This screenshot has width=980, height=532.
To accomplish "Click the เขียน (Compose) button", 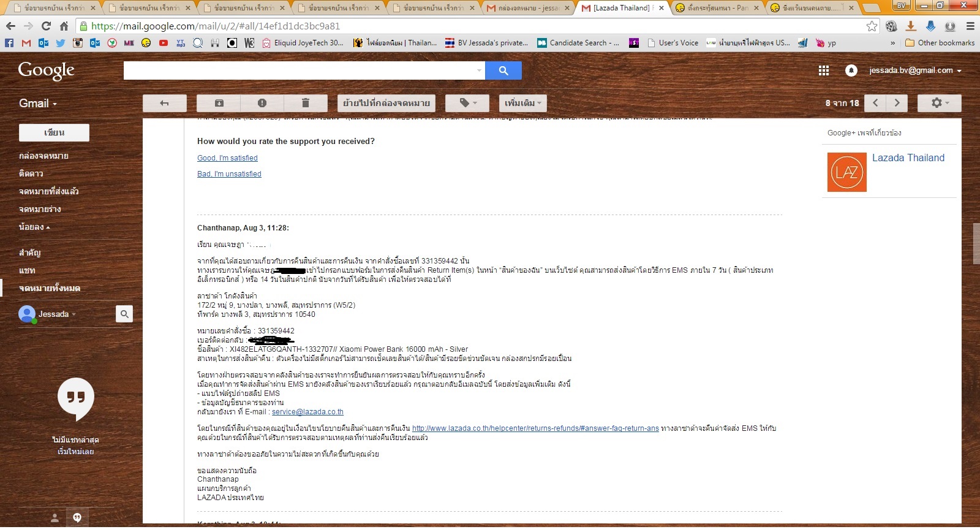I will click(x=54, y=132).
